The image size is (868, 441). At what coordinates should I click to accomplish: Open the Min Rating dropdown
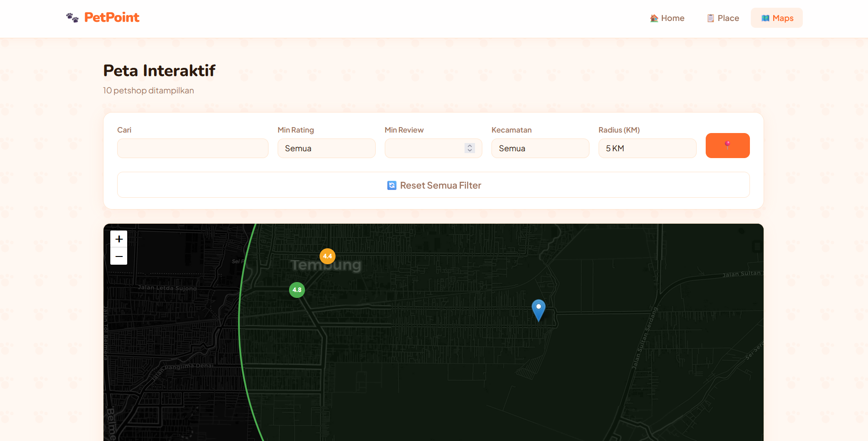click(326, 149)
